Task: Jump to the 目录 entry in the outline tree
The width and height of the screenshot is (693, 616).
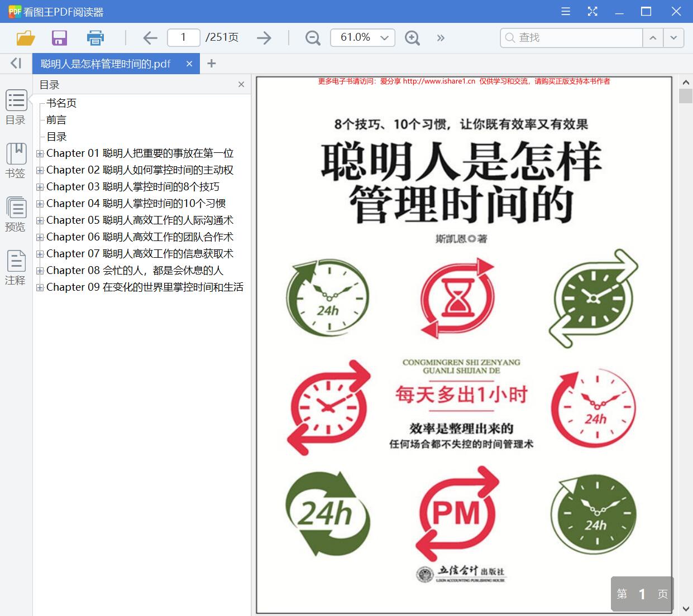Action: click(56, 137)
